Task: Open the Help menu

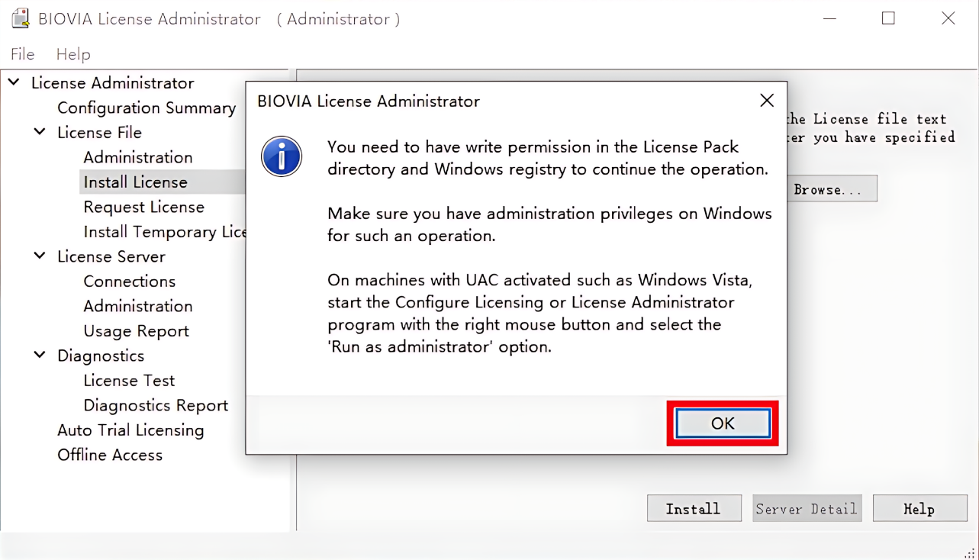Action: (73, 54)
